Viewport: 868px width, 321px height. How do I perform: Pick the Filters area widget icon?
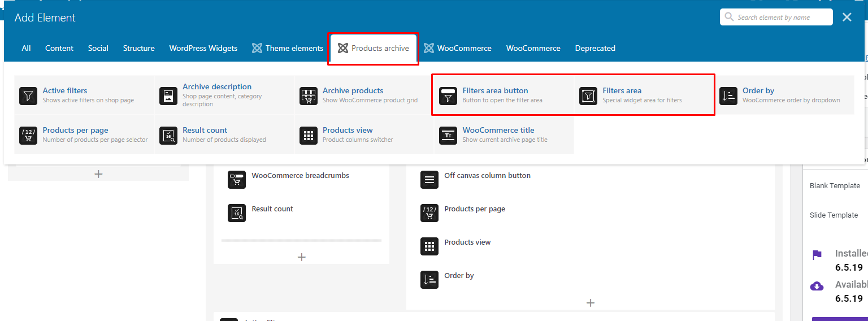click(x=588, y=96)
